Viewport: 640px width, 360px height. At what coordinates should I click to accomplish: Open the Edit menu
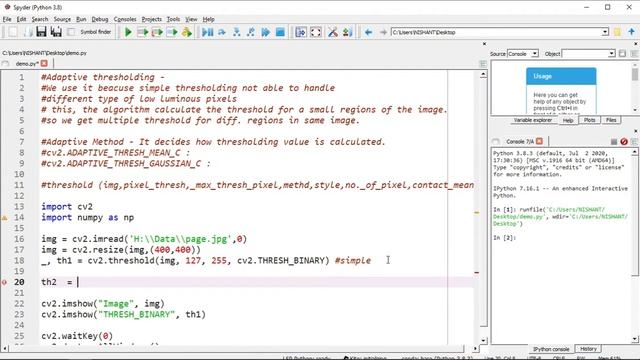pyautogui.click(x=21, y=19)
